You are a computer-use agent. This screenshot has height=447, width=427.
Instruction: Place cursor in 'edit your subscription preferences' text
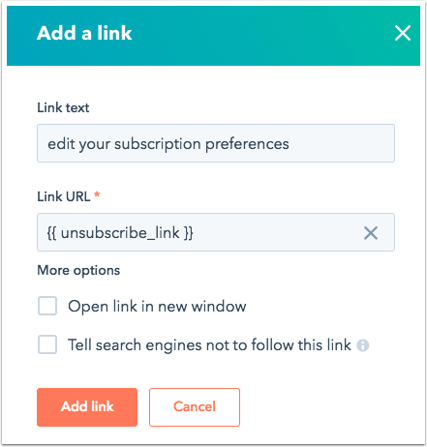(x=168, y=144)
